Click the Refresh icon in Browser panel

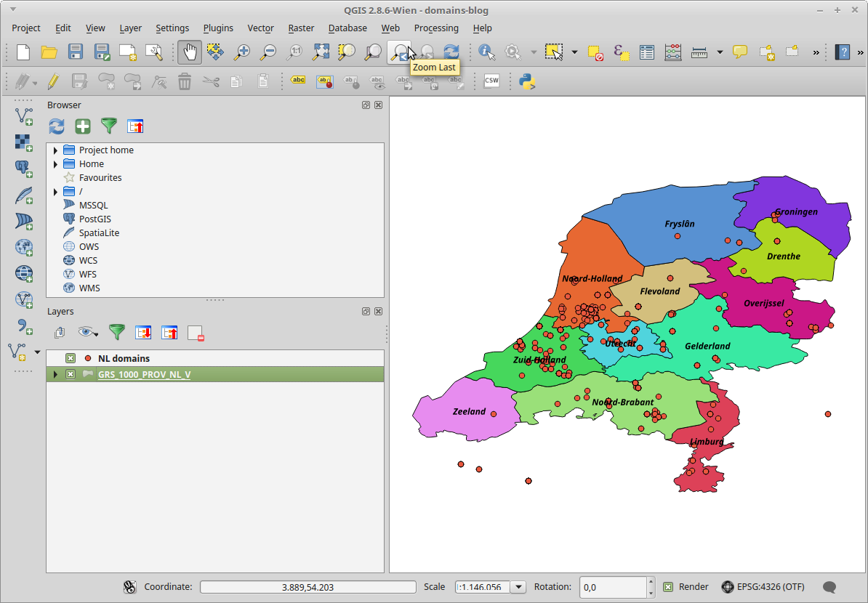[57, 126]
